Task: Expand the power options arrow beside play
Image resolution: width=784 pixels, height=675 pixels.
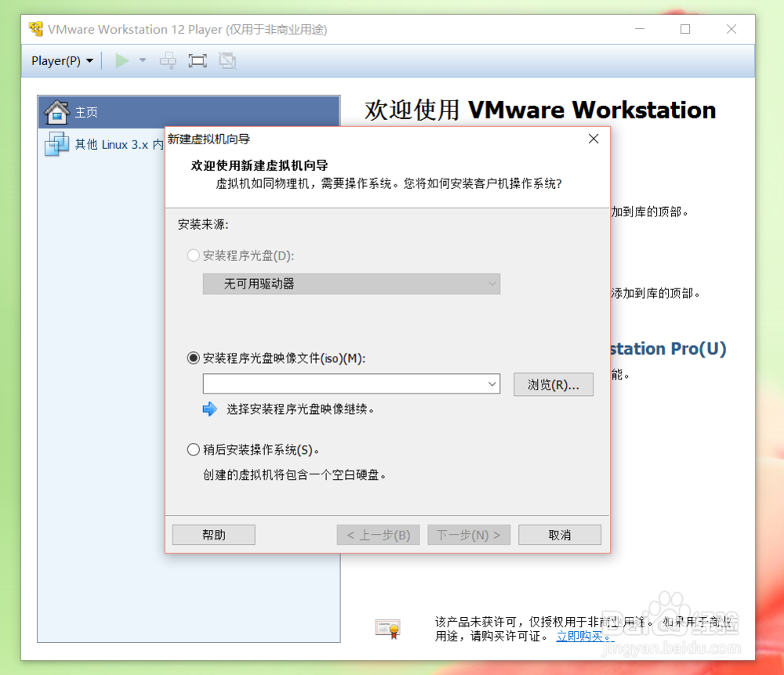Action: point(143,61)
